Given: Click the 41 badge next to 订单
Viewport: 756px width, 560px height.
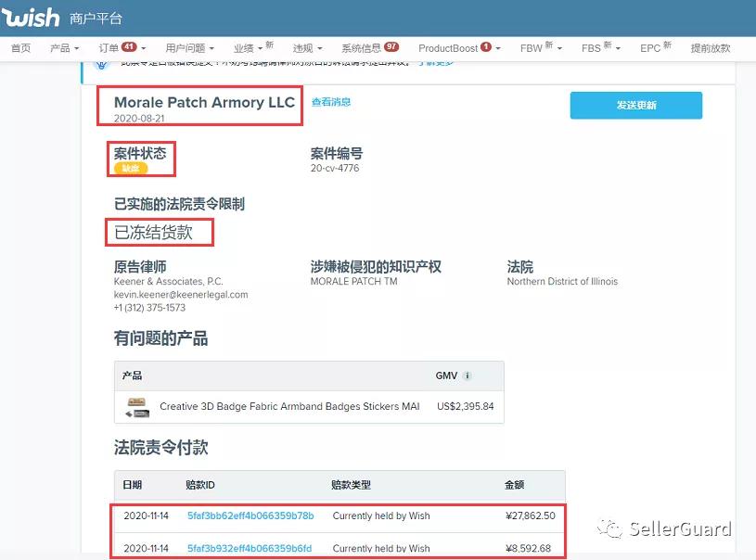Looking at the screenshot, I should pos(129,46).
